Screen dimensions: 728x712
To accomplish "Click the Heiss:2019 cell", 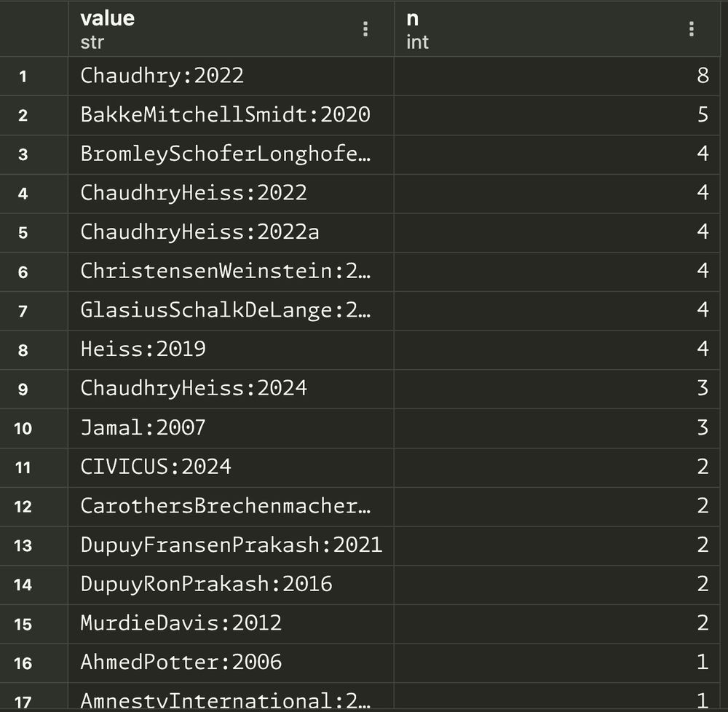I will coord(232,349).
